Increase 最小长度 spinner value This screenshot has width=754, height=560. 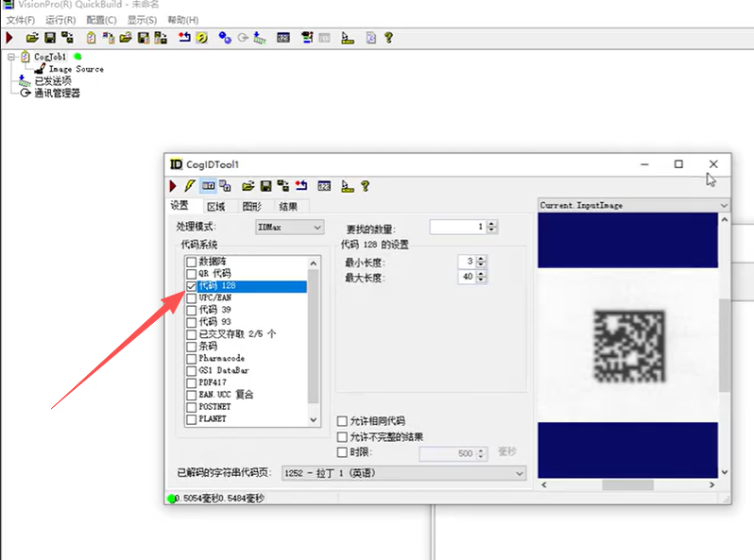click(x=481, y=259)
